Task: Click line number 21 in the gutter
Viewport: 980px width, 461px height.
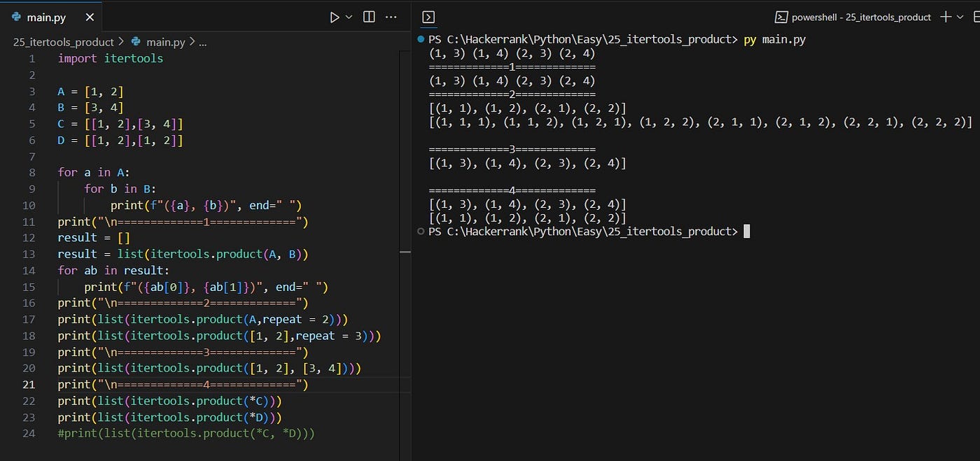Action: [x=29, y=384]
